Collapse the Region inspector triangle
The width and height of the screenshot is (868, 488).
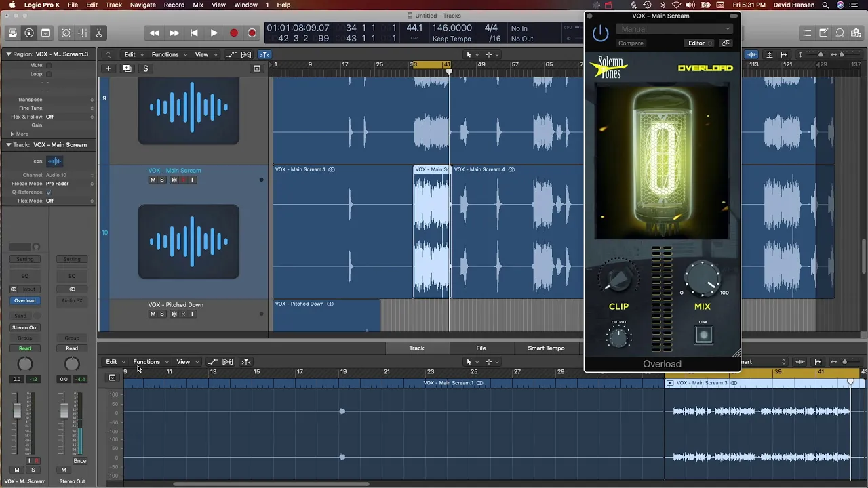(x=9, y=54)
